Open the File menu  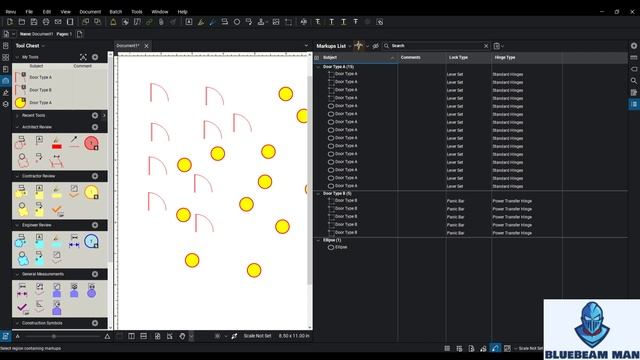point(29,12)
